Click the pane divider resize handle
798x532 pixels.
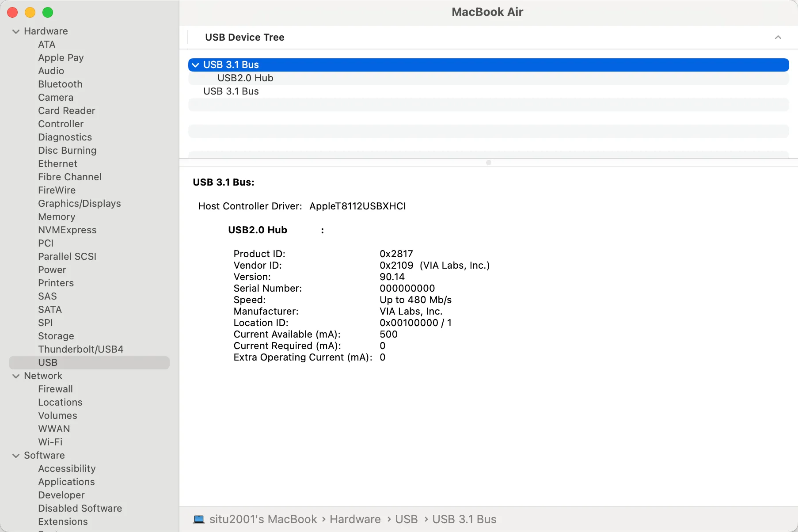point(488,163)
